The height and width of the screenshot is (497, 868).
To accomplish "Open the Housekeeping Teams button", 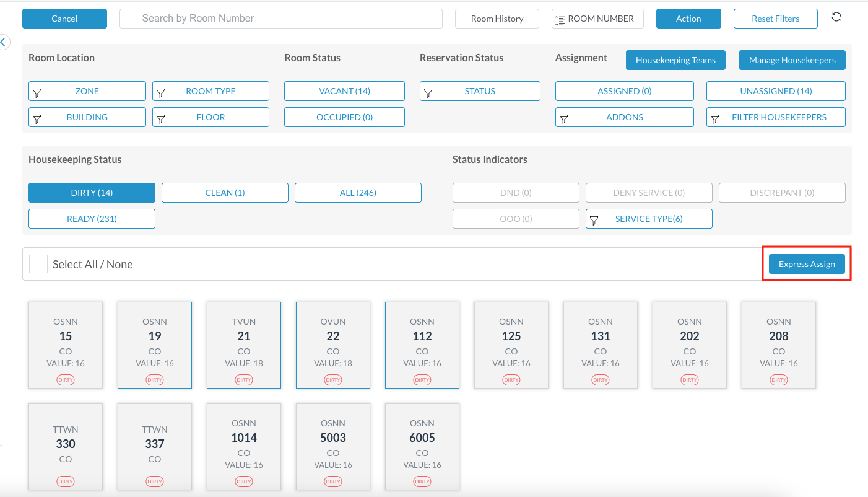I will pyautogui.click(x=675, y=60).
